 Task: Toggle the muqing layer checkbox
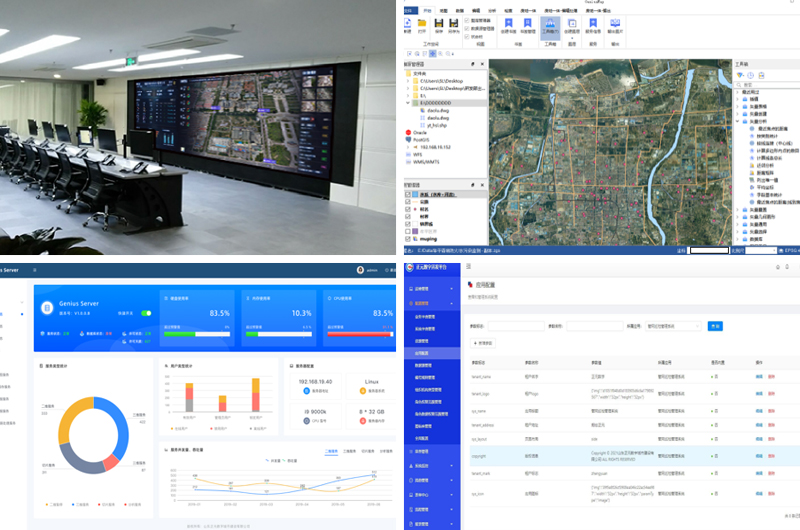[407, 240]
